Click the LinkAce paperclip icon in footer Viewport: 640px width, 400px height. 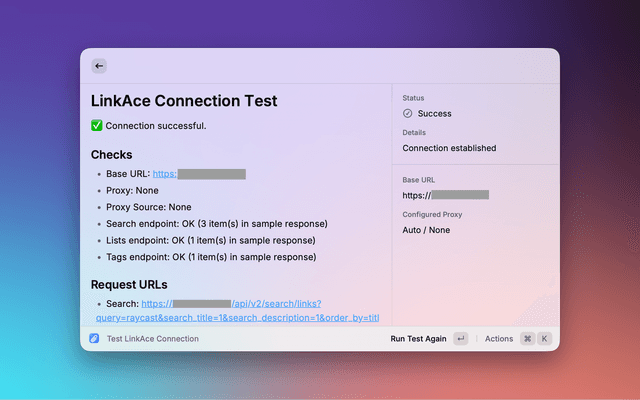(94, 338)
